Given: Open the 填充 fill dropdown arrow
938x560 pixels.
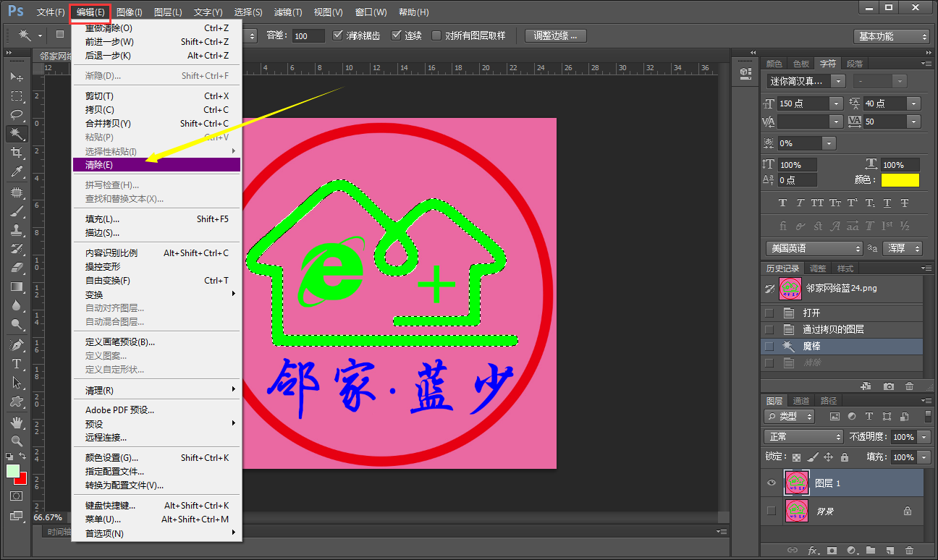Looking at the screenshot, I should tap(924, 457).
